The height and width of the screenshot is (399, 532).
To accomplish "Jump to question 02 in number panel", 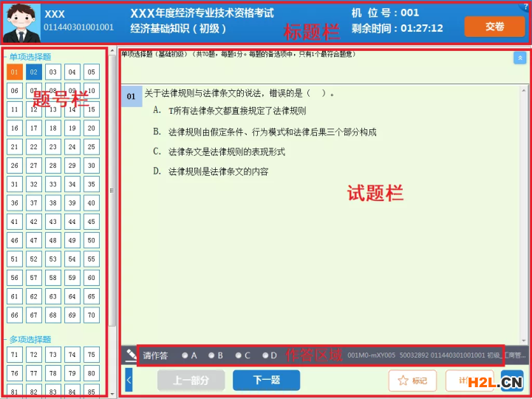I will coord(34,72).
